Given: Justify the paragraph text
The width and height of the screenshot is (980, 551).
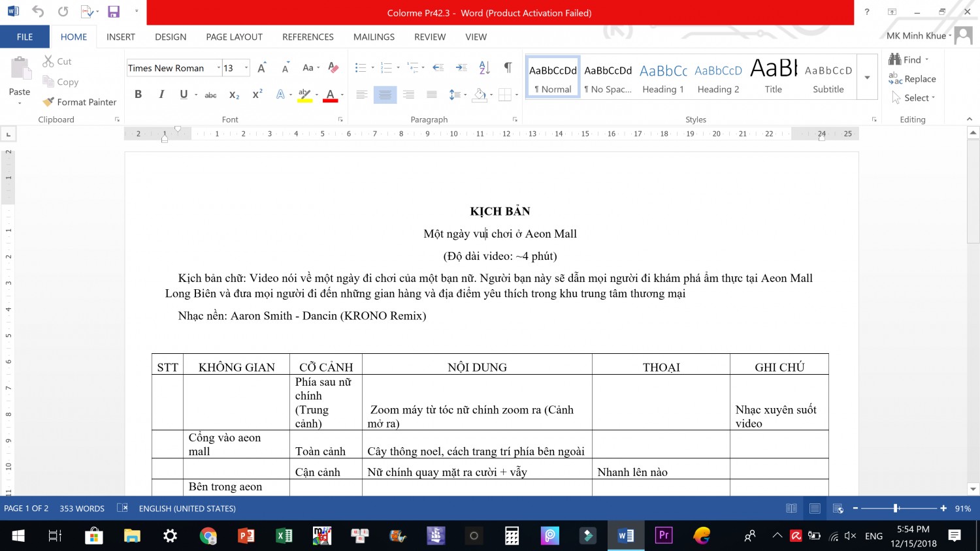Looking at the screenshot, I should (432, 95).
